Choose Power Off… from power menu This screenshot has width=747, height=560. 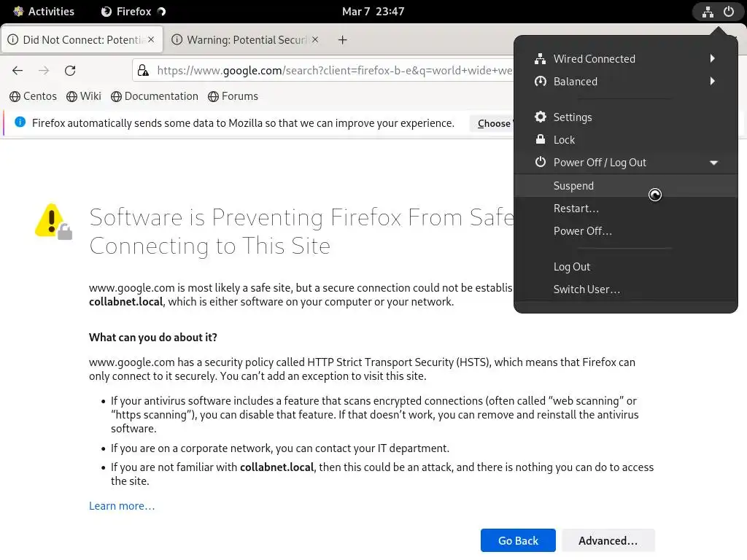[x=625, y=231]
